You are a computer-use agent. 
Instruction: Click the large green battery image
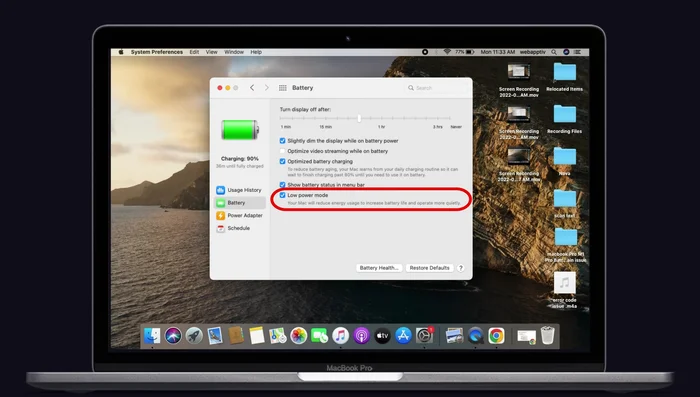pos(240,130)
